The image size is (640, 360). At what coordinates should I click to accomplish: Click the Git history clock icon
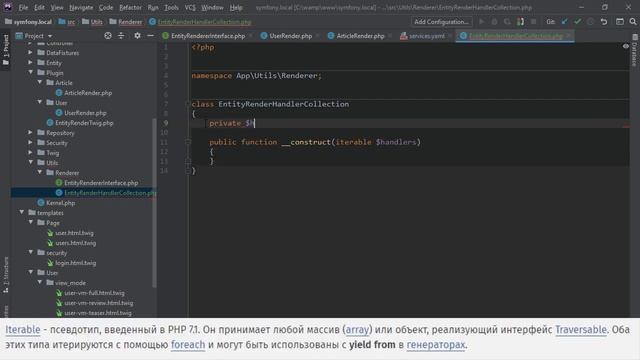pyautogui.click(x=590, y=22)
